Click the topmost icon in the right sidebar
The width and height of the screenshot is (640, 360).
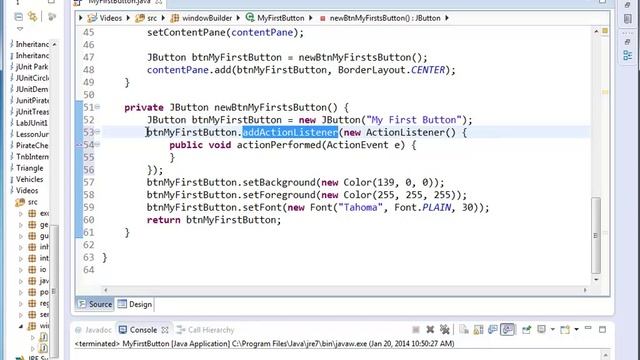[628, 5]
